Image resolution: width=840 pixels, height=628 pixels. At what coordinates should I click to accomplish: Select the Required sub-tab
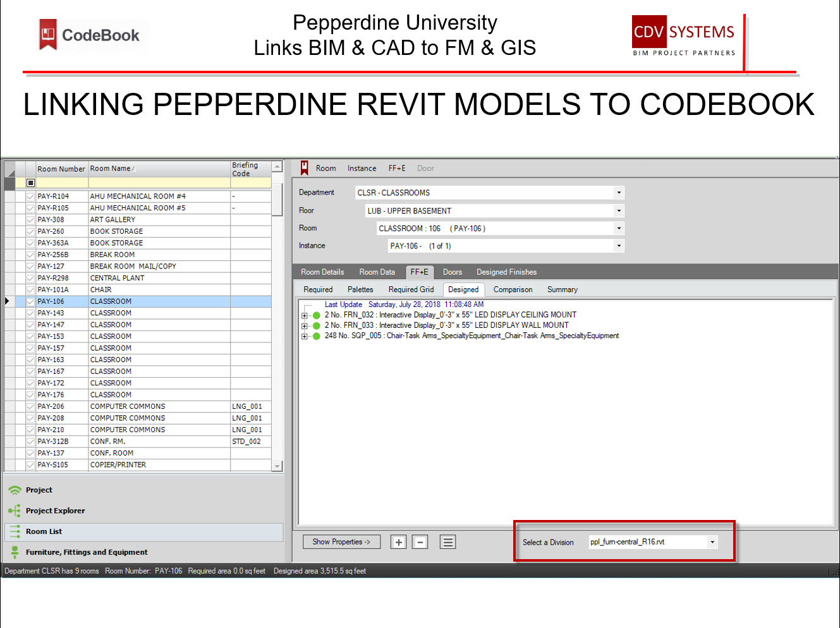point(318,290)
